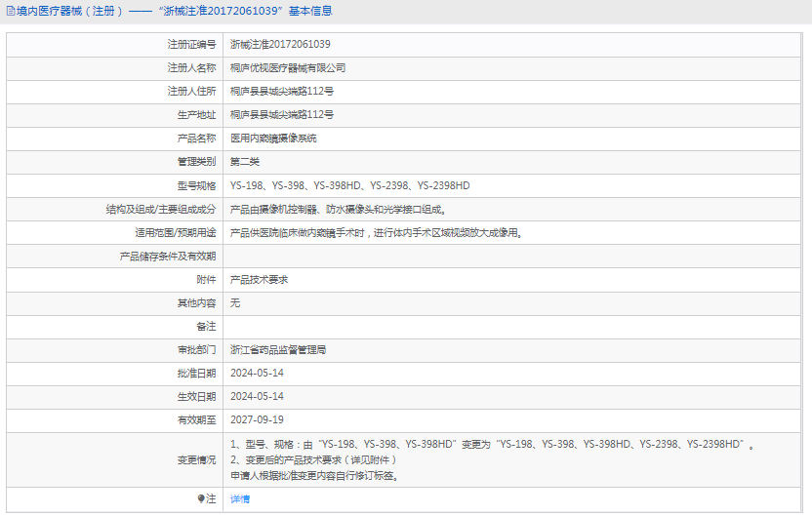The width and height of the screenshot is (812, 516).
Task: Click the 注册证编号 label
Action: (x=191, y=45)
